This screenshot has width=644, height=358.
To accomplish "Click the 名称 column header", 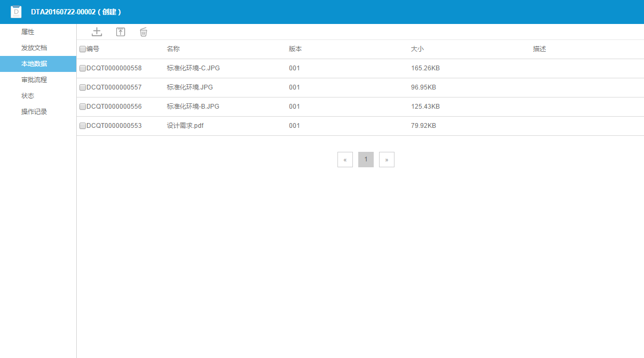I will click(173, 49).
